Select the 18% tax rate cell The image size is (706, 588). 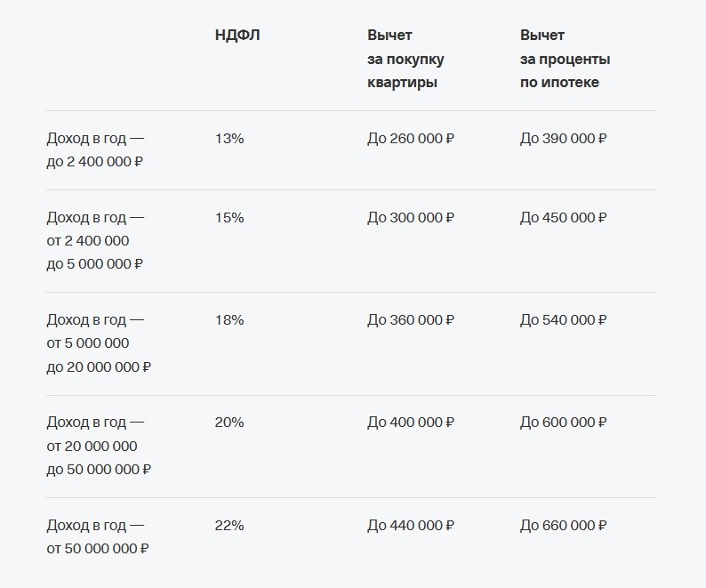coord(229,320)
